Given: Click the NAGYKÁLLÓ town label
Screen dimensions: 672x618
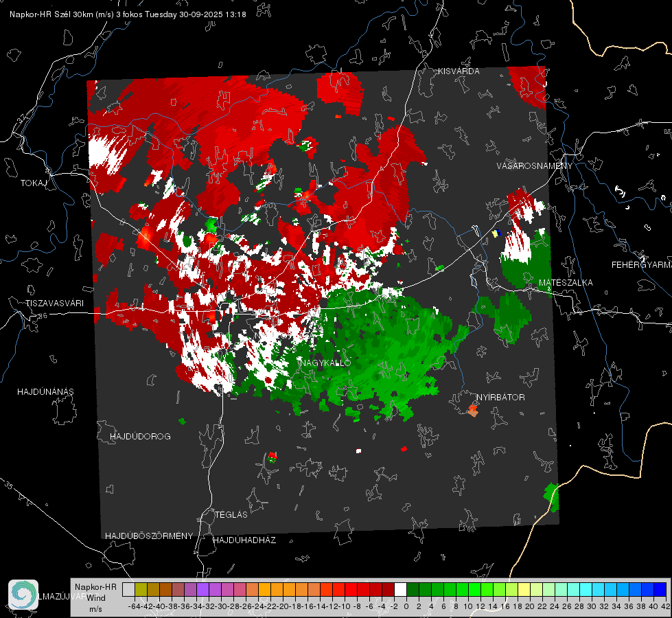Looking at the screenshot, I should click(x=326, y=363).
